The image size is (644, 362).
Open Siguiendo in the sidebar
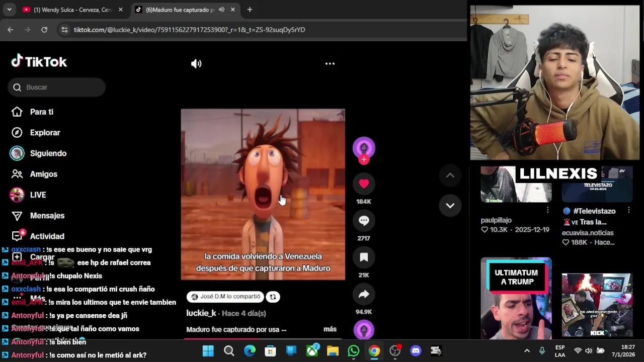pyautogui.click(x=38, y=153)
